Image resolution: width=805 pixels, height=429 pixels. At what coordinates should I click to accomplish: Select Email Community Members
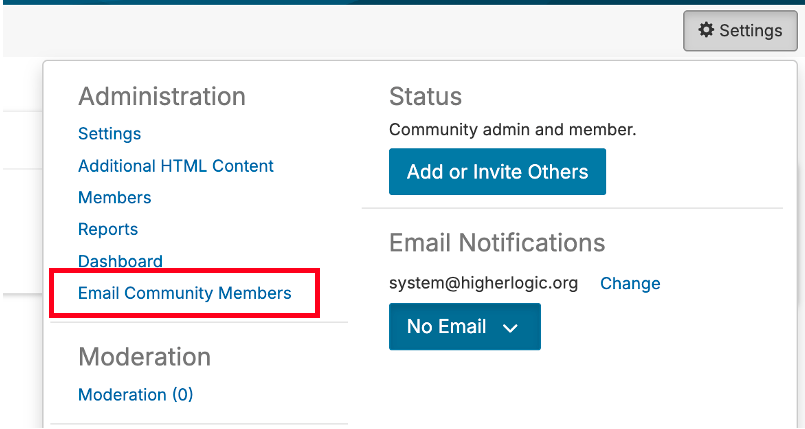coord(185,293)
